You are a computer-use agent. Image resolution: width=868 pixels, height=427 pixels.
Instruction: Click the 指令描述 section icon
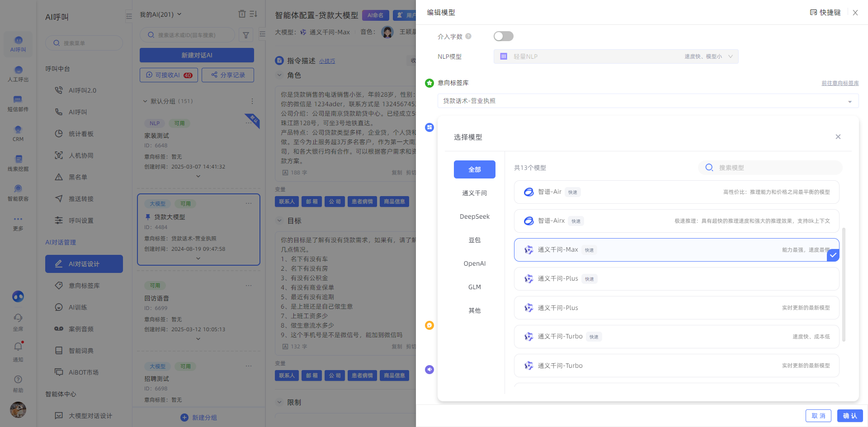[x=279, y=61]
